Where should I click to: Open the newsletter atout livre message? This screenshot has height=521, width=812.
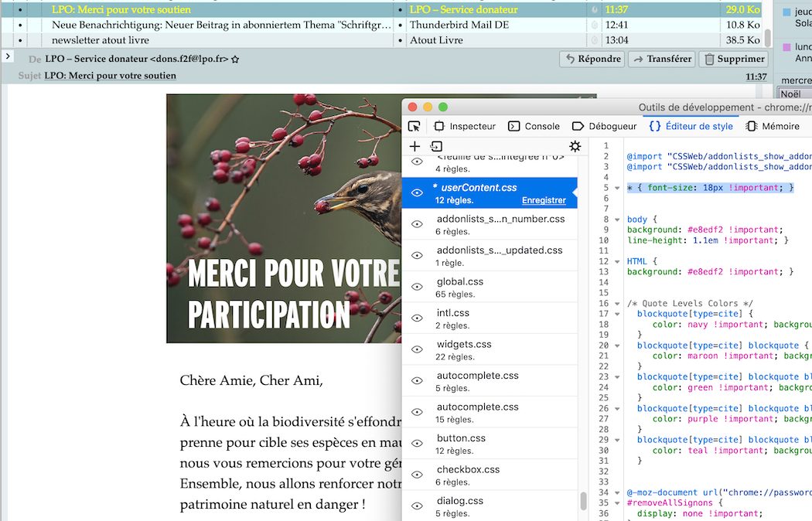click(x=101, y=40)
